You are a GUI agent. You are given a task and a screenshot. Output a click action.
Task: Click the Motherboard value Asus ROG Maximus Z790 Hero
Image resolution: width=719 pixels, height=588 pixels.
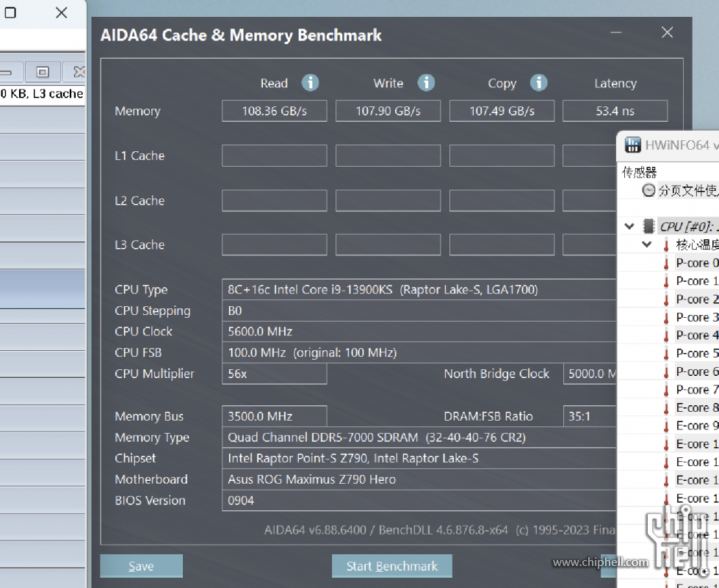(x=419, y=479)
